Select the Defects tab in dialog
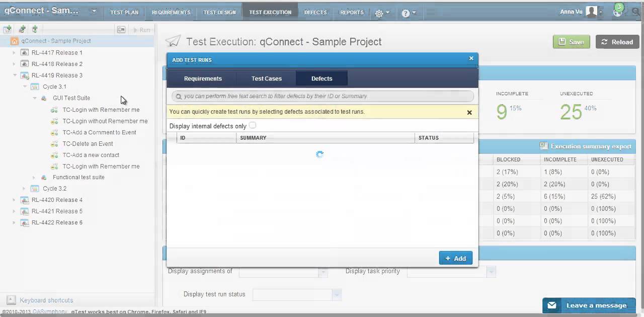Screen dimensions: 644x317 [x=322, y=78]
